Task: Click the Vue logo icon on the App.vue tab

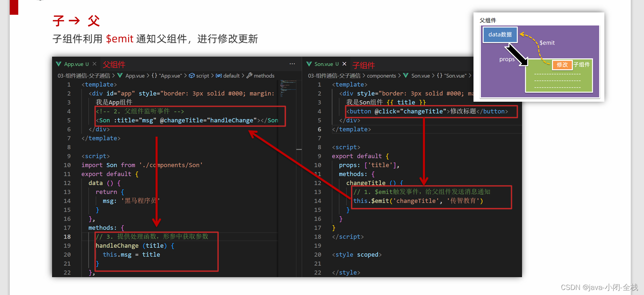Action: (x=59, y=64)
